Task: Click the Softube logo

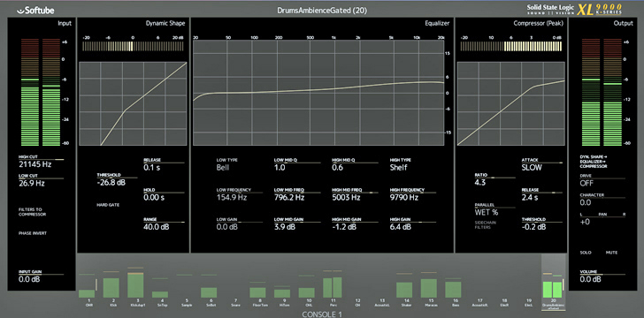Action: (35, 11)
